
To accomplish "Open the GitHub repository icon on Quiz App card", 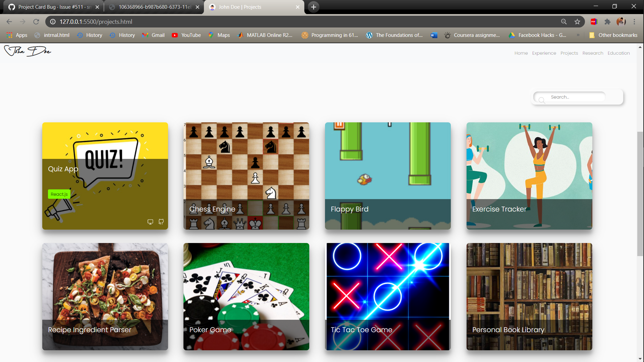I will [x=161, y=222].
